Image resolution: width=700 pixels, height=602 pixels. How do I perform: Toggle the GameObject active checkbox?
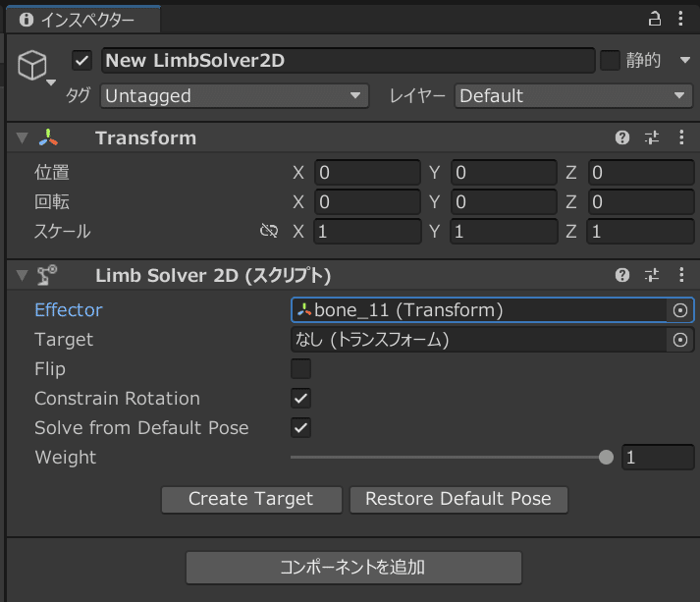pyautogui.click(x=82, y=60)
